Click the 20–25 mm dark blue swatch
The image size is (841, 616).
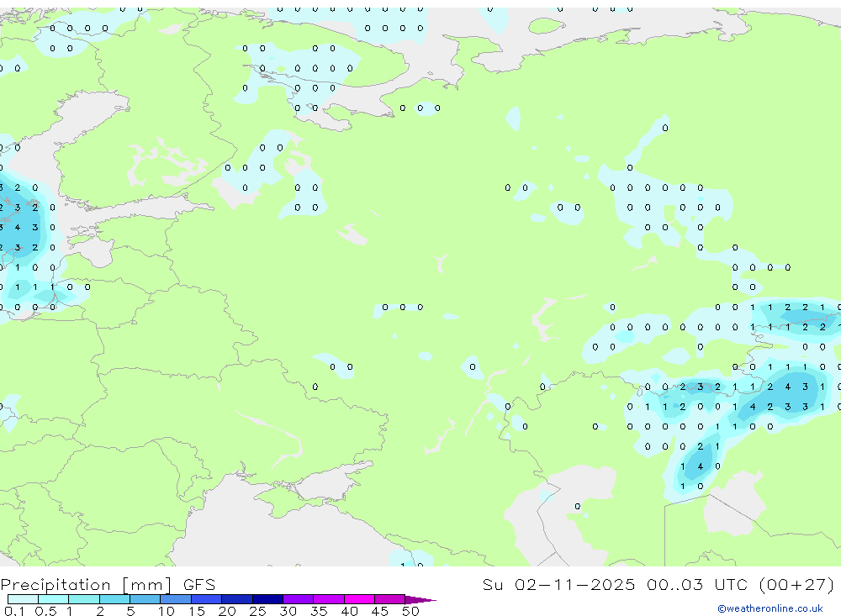coord(236,599)
